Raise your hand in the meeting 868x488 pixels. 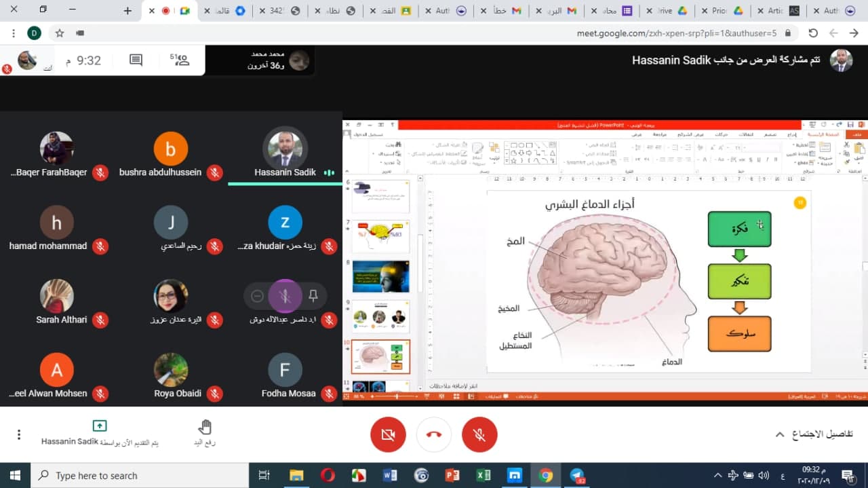[x=205, y=432]
